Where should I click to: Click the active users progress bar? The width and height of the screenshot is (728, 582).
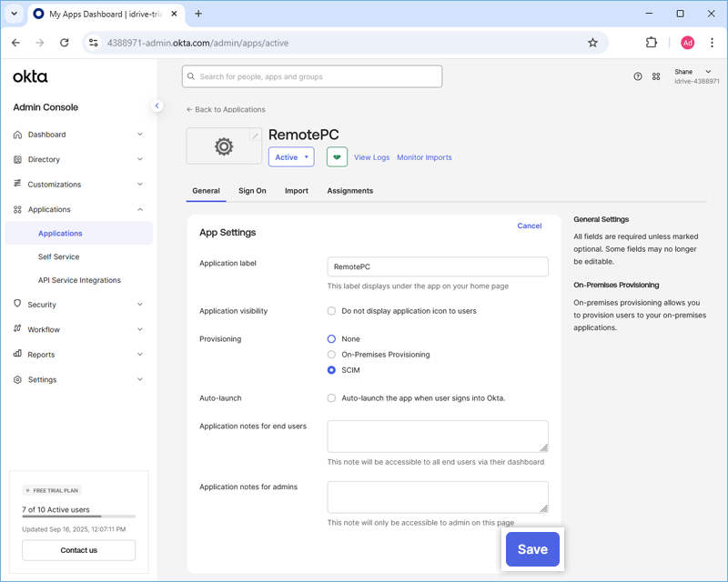pyautogui.click(x=78, y=517)
